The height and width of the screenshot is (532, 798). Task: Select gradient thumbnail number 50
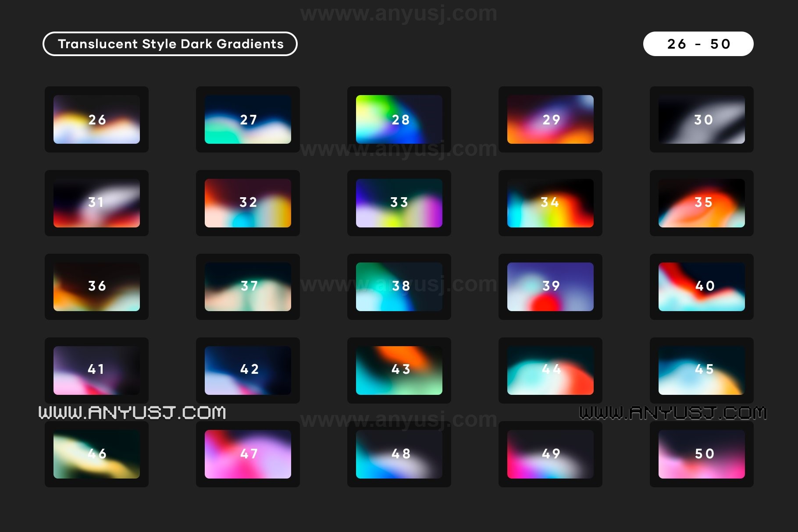point(702,454)
